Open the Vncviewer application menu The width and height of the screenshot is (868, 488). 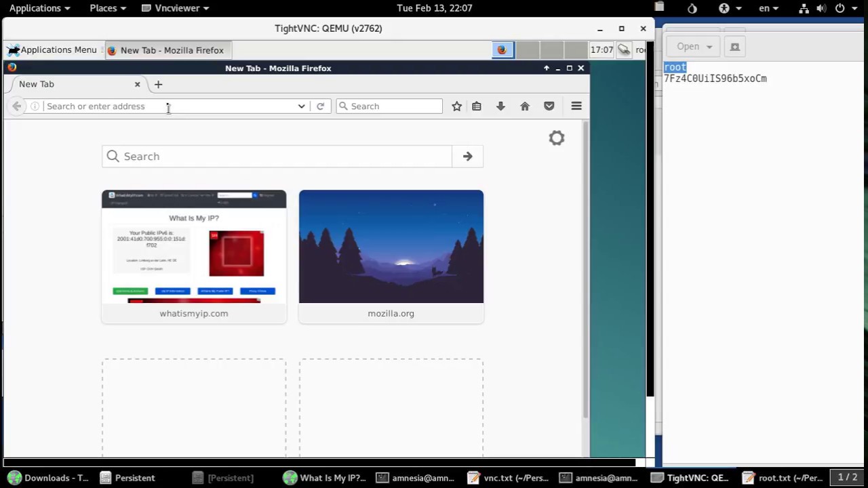click(175, 8)
